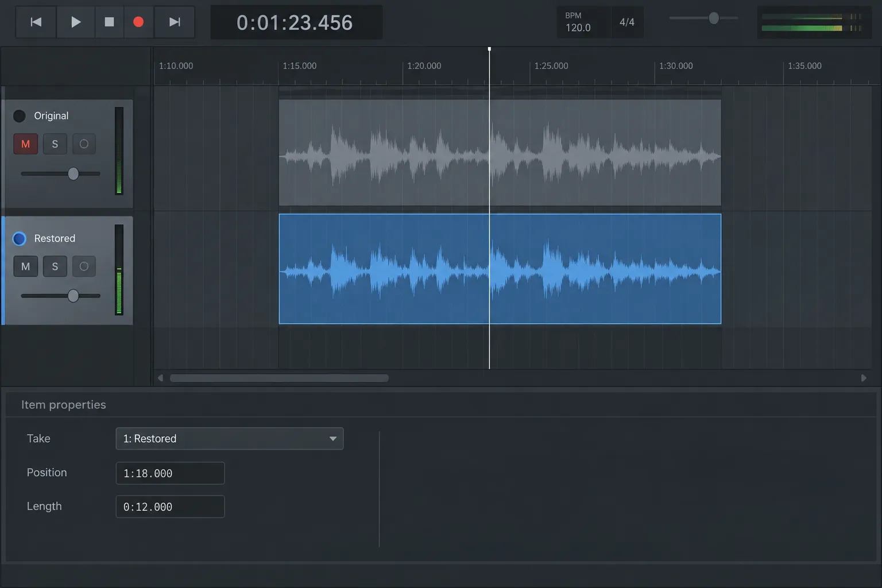Start recording with red Record button
882x588 pixels.
tap(138, 22)
